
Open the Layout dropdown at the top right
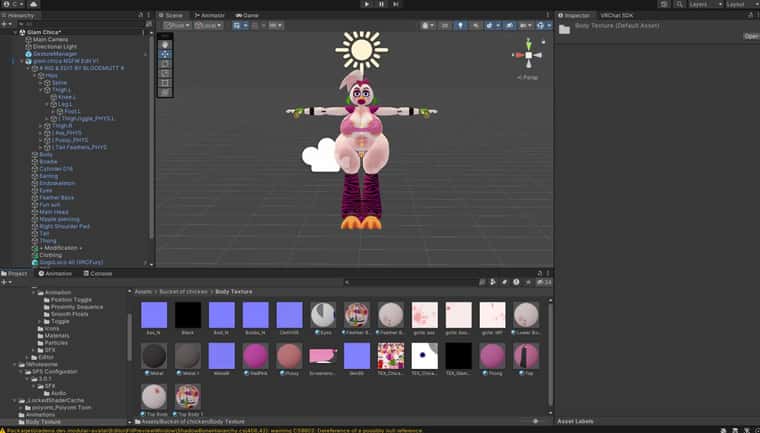(743, 4)
